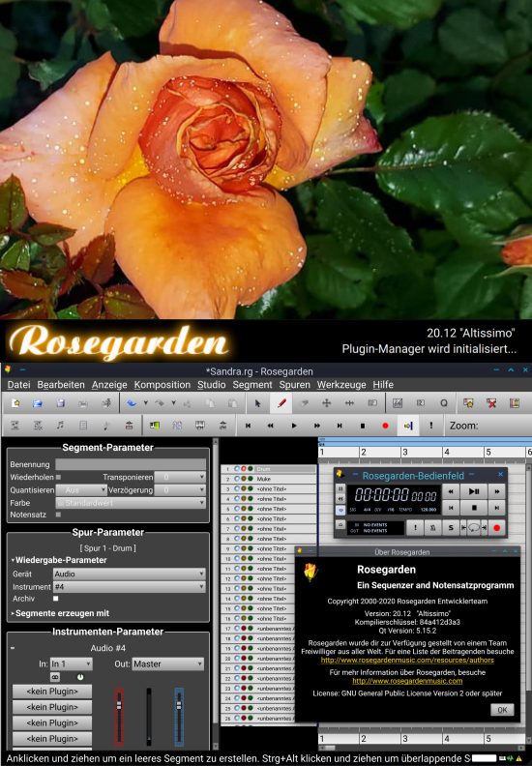Open the Komposition menu
The width and height of the screenshot is (532, 766).
[163, 385]
